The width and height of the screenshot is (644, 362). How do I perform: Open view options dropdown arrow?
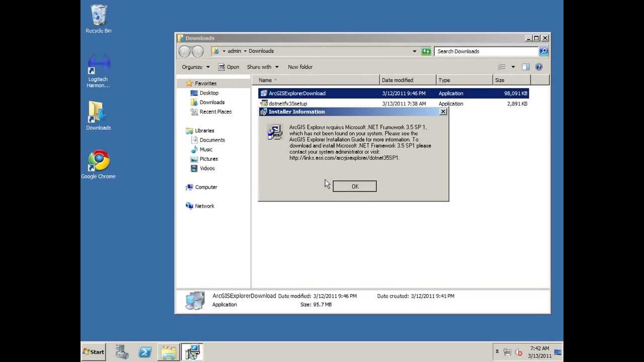coord(513,67)
